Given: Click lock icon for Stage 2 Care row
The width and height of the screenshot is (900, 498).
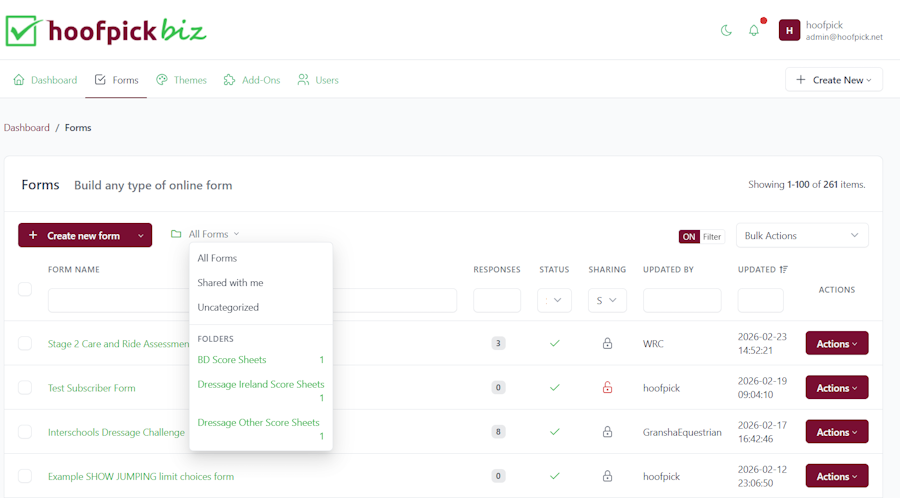Looking at the screenshot, I should point(607,344).
